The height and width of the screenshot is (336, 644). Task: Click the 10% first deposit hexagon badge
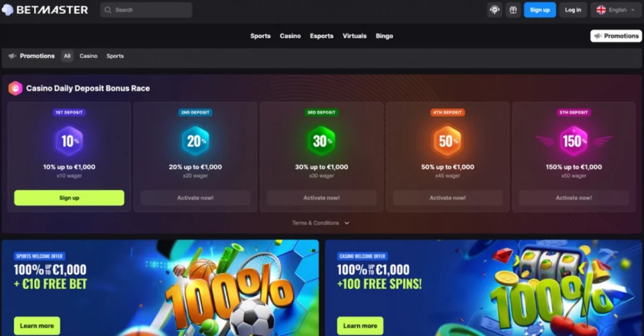(x=69, y=141)
